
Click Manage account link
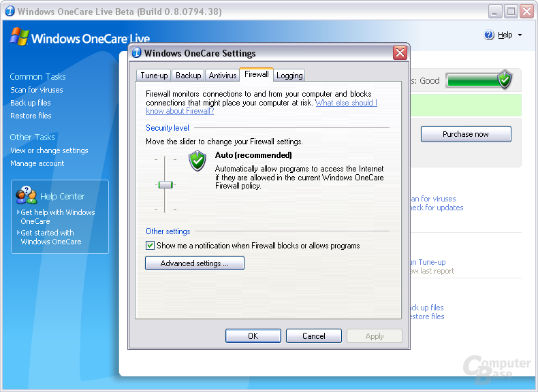click(x=37, y=163)
